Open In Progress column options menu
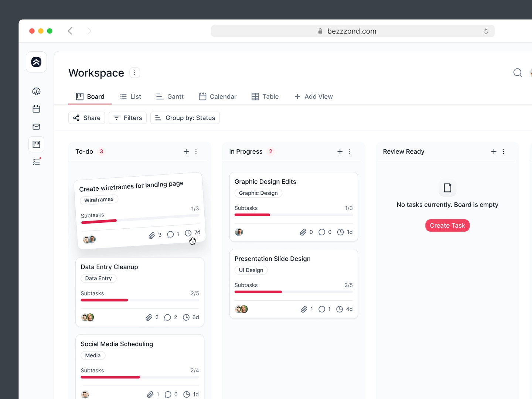The image size is (532, 399). pos(350,151)
